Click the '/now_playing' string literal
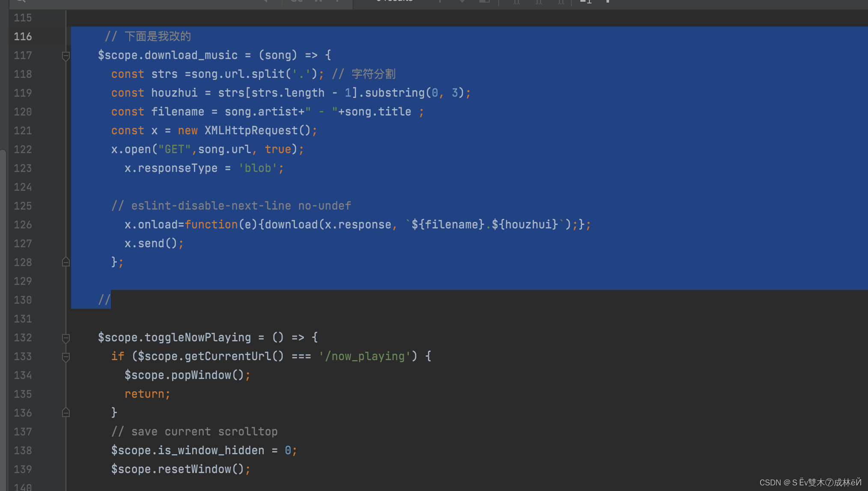Screen dimensions: 868x491 (365, 357)
